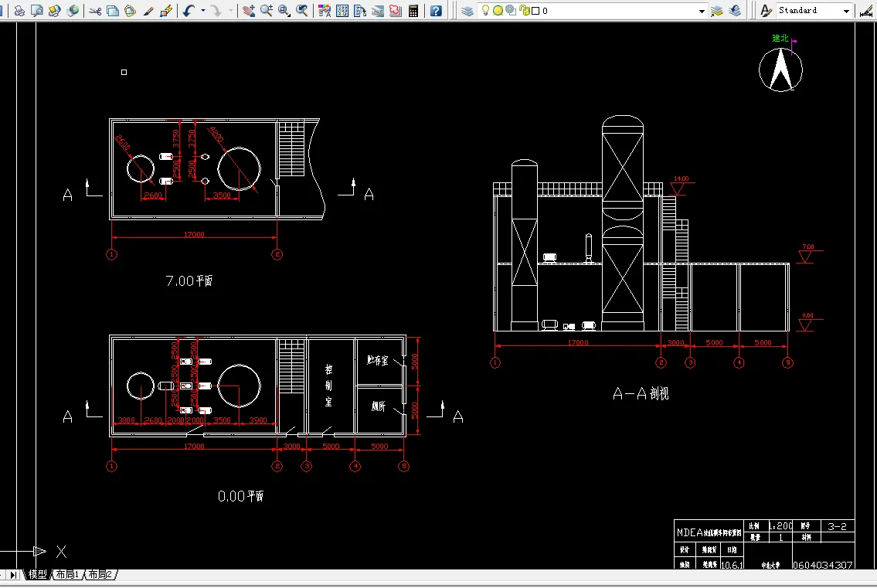Click the Redo arrow

[216, 11]
